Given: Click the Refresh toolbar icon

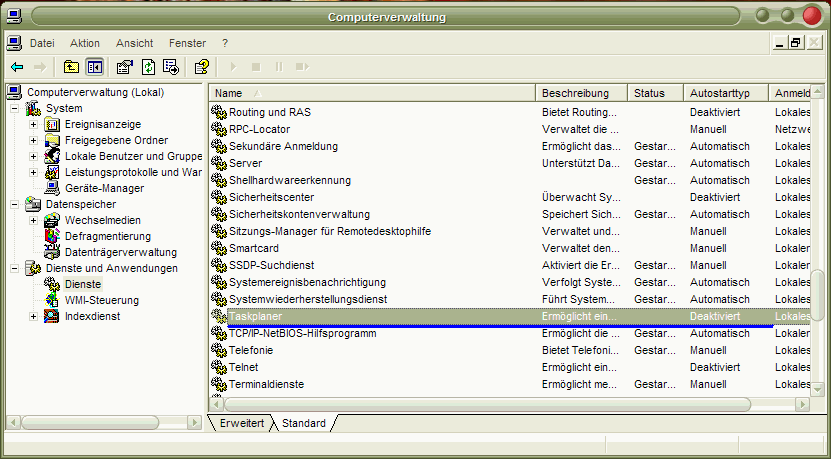Looking at the screenshot, I should [148, 67].
